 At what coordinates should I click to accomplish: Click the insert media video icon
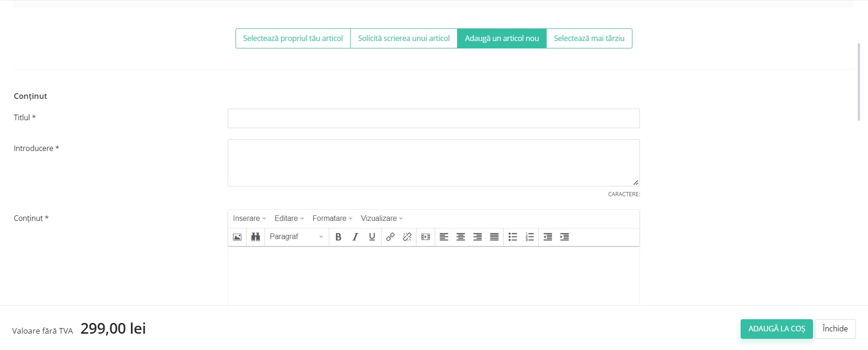click(x=425, y=237)
